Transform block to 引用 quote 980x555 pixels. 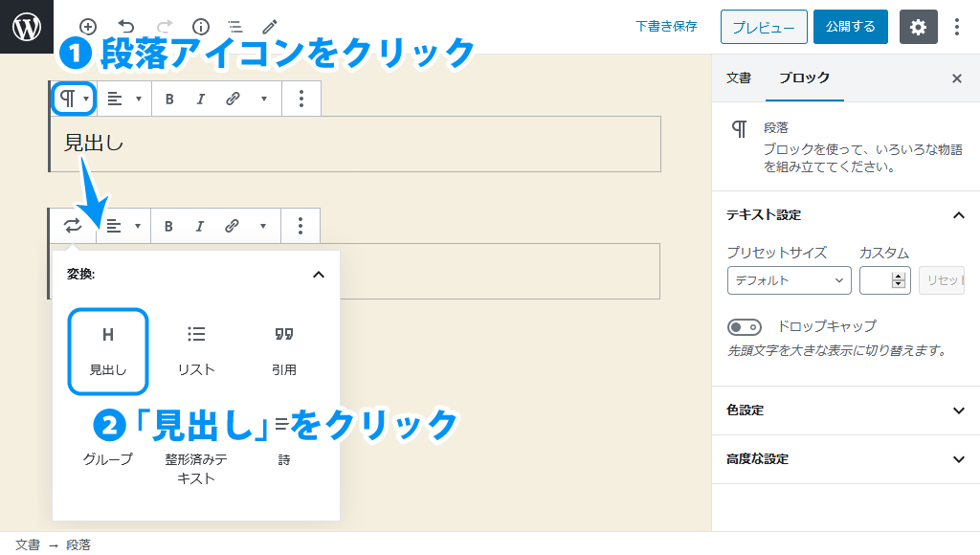point(283,351)
